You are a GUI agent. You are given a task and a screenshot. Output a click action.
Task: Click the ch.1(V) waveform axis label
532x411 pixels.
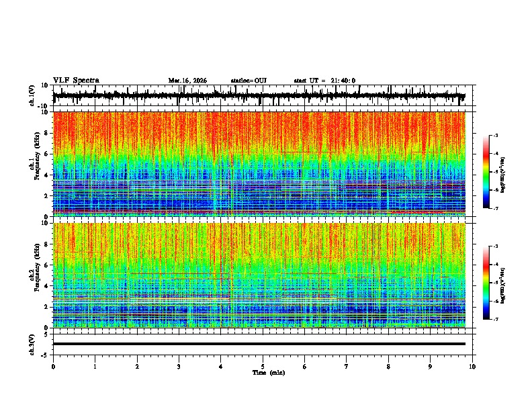[32, 95]
